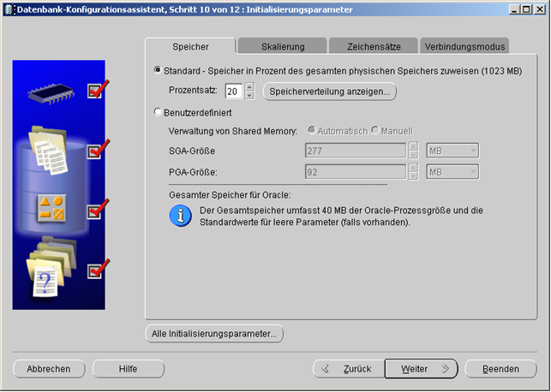Open the PGA-Größe MB unit dropdown
The image size is (551, 392).
(452, 172)
